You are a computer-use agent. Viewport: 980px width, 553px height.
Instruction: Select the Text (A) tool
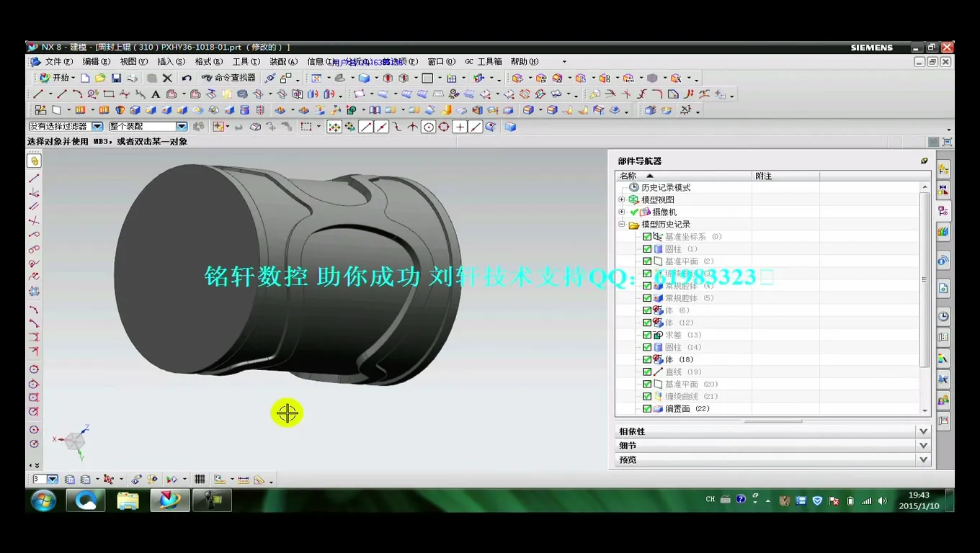coord(156,94)
